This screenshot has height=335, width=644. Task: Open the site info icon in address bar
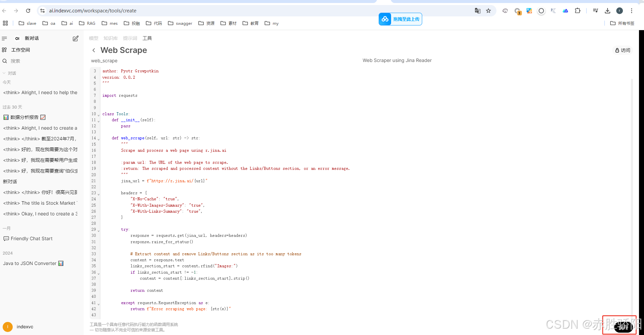[x=42, y=11]
